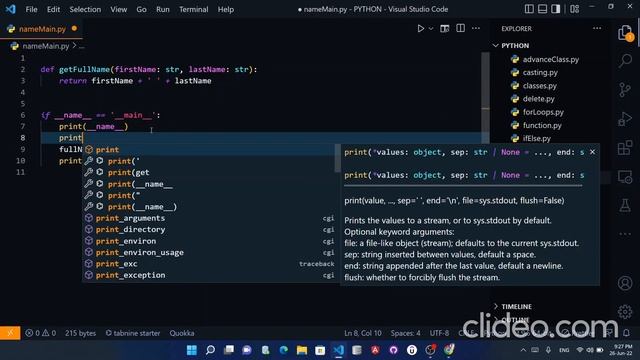Open editor More Actions ellipsis

(476, 28)
